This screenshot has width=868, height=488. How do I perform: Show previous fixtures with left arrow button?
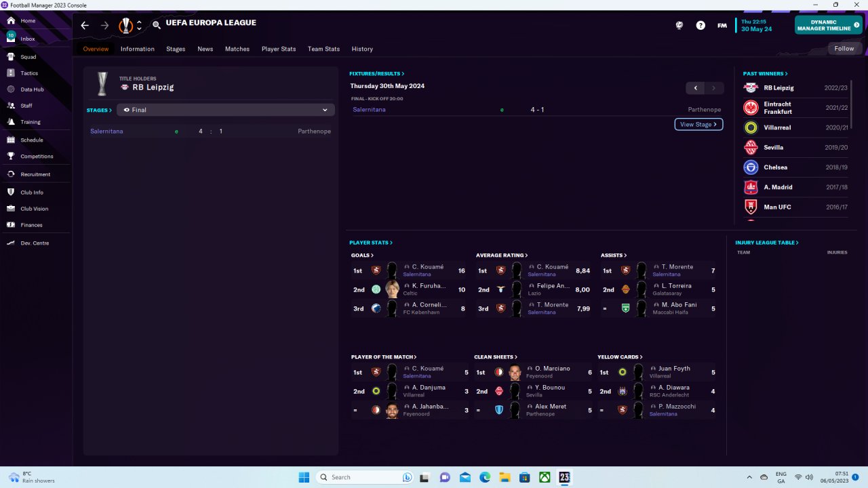pyautogui.click(x=695, y=88)
